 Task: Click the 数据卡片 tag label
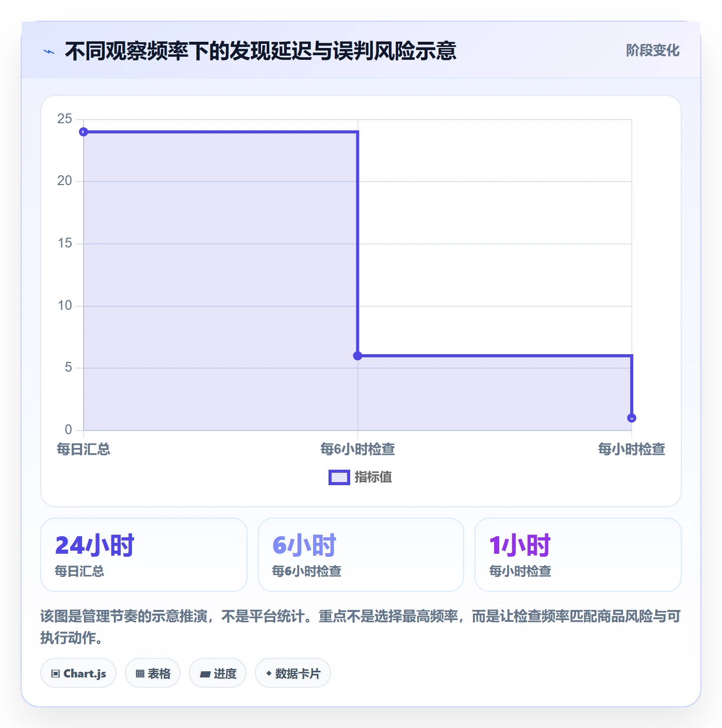pos(298,674)
